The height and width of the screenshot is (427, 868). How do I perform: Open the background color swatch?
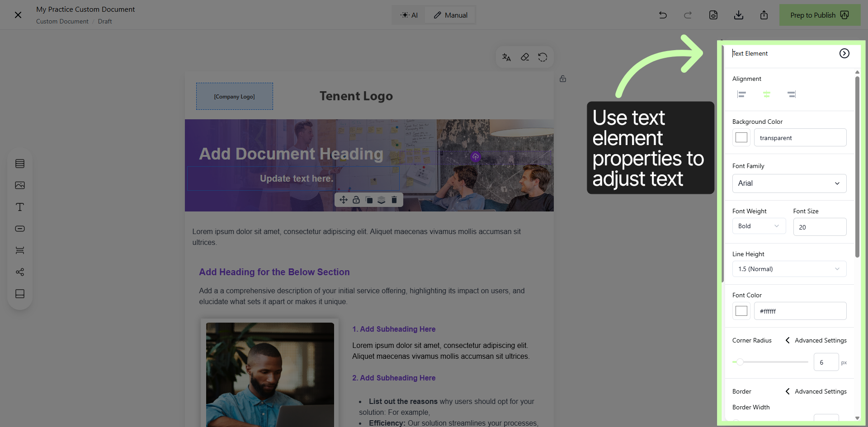pyautogui.click(x=741, y=137)
